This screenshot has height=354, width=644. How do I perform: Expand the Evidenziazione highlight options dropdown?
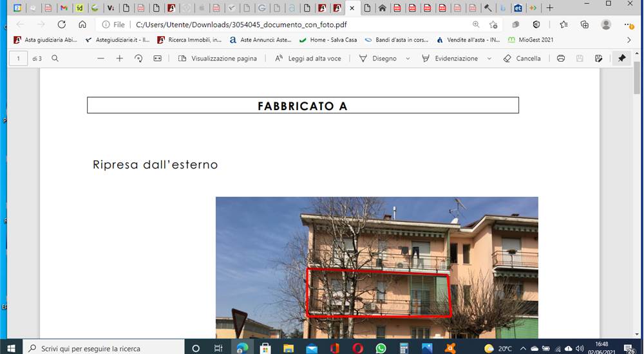click(489, 59)
